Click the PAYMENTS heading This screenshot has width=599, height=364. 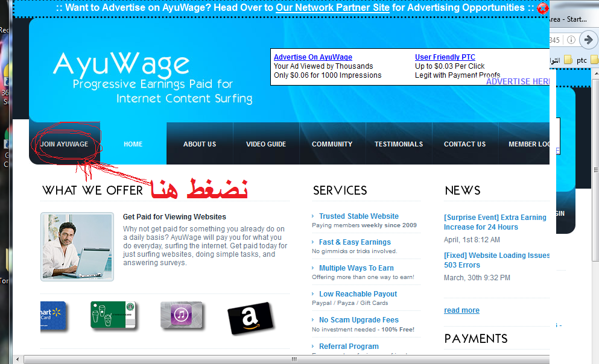click(x=476, y=339)
